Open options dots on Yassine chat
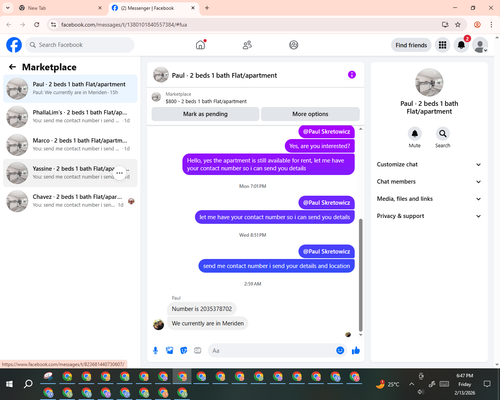Screen dimensions: 500x400 (120, 173)
